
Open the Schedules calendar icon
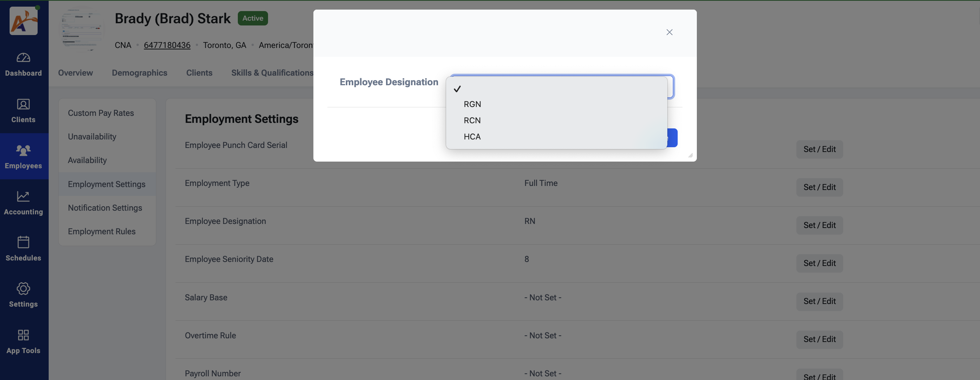[x=23, y=242]
